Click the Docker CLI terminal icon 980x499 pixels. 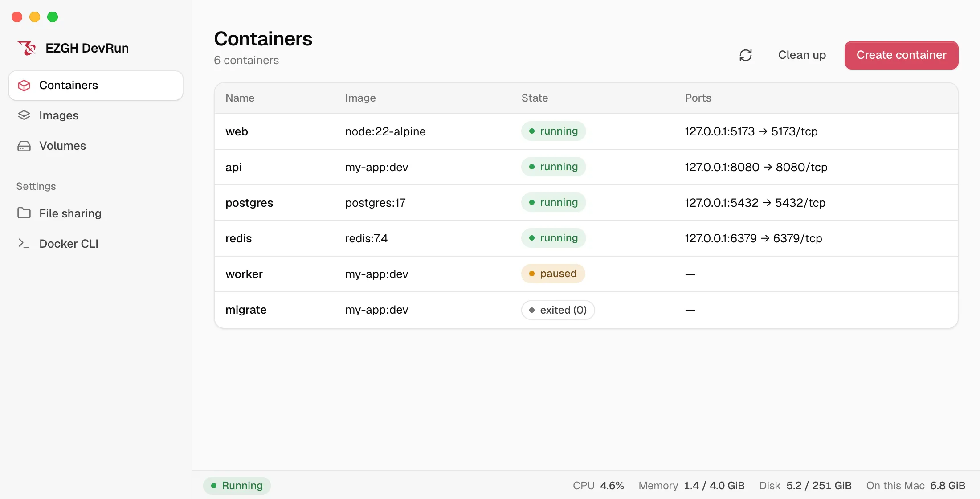[x=24, y=243]
